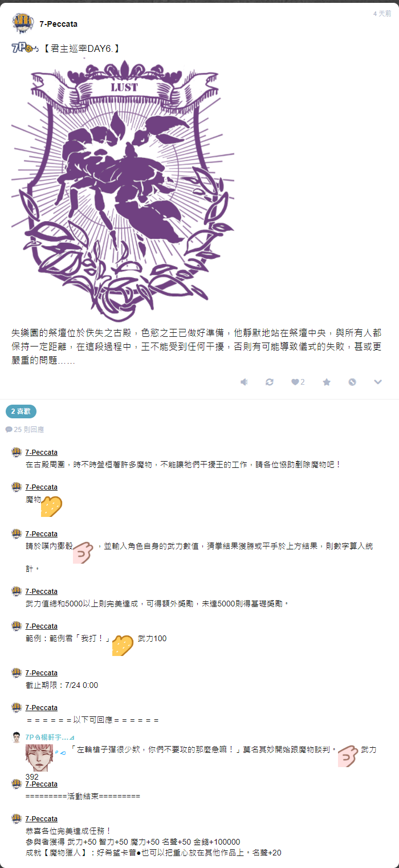Open the 2 喜歡 likes badge
The height and width of the screenshot is (868, 399).
pyautogui.click(x=21, y=411)
